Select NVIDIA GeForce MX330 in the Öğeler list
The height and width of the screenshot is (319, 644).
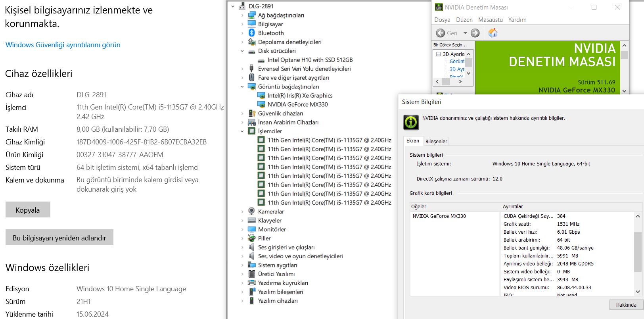[x=439, y=216]
